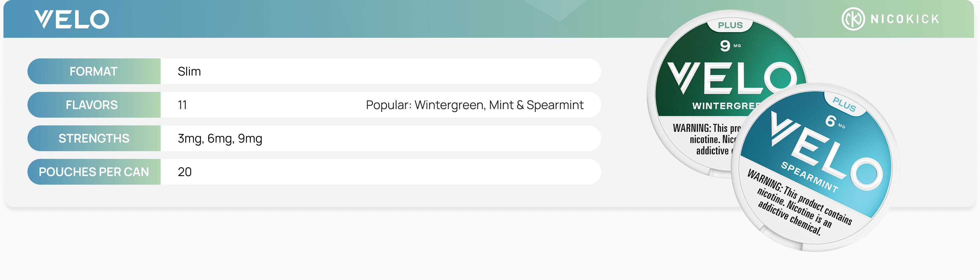The height and width of the screenshot is (280, 980).
Task: Click the 9 MG strength on green can
Action: tap(729, 46)
